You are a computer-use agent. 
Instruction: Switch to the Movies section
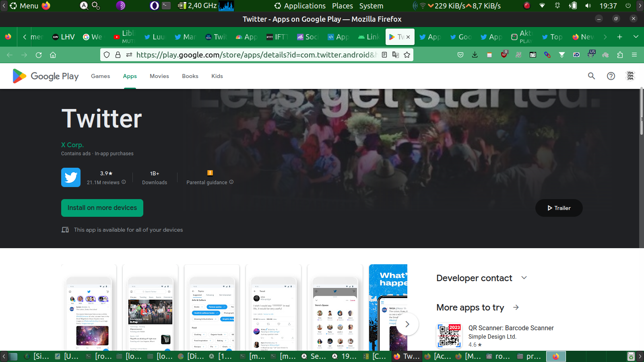tap(159, 76)
